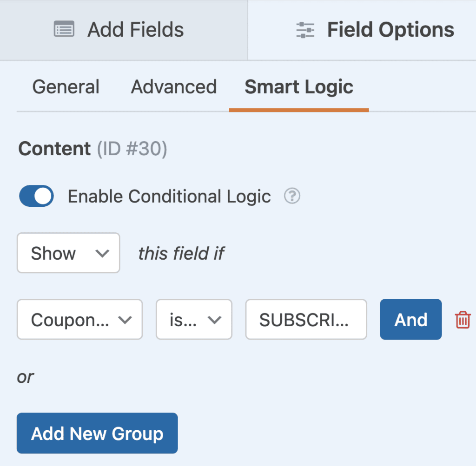Open the Coupon field dropdown
Image resolution: width=476 pixels, height=466 pixels.
[79, 319]
